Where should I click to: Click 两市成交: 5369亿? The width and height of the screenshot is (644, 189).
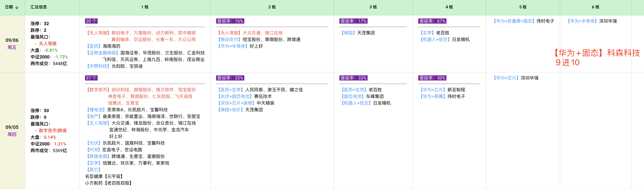point(49,151)
